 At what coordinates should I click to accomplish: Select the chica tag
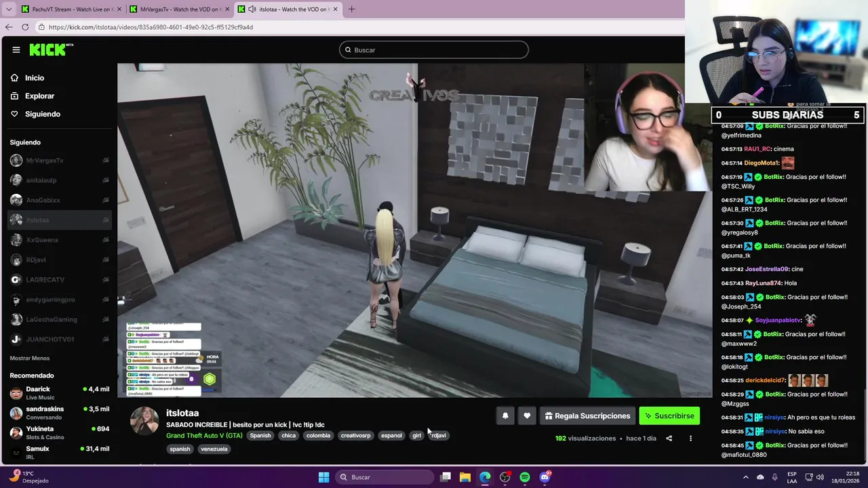289,436
